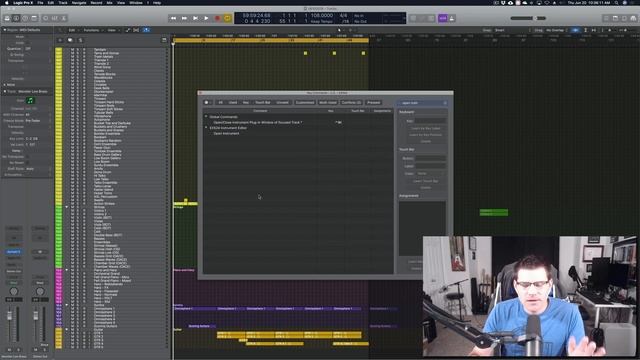The image size is (640, 360).
Task: Open the Drag No Overlap dropdown
Action: point(556,30)
